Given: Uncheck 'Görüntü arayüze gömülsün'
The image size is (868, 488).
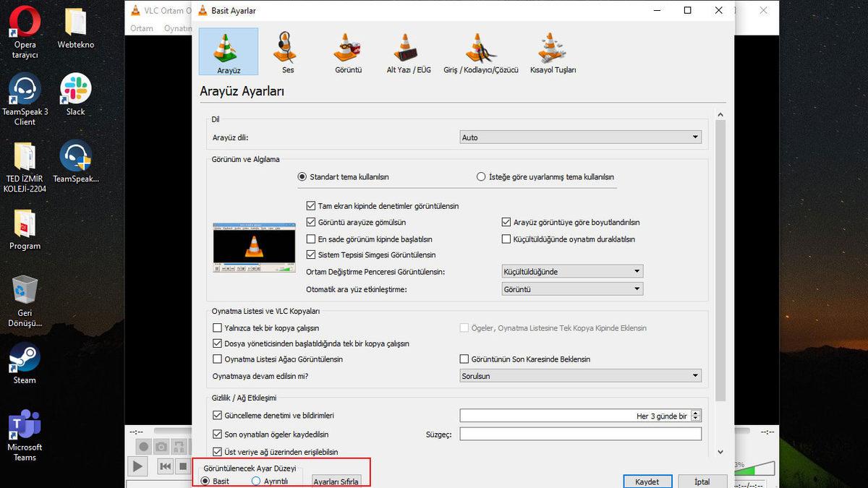Looking at the screenshot, I should click(x=311, y=223).
